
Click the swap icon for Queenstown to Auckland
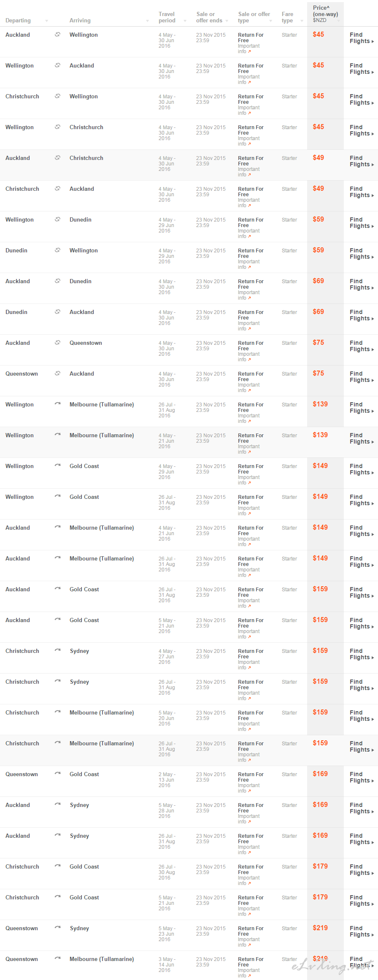[57, 374]
